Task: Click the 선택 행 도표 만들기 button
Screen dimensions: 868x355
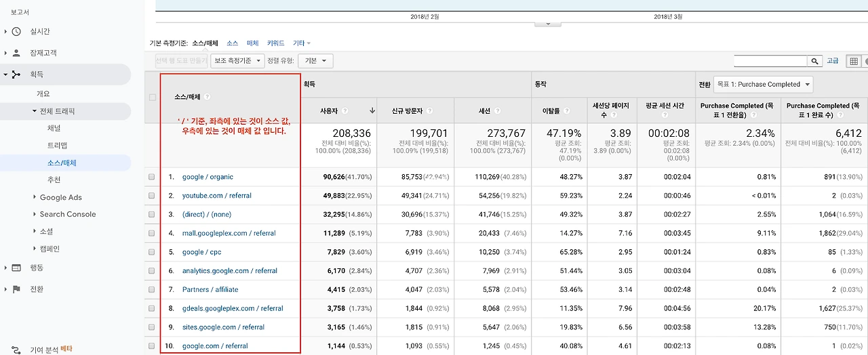Action: [182, 61]
